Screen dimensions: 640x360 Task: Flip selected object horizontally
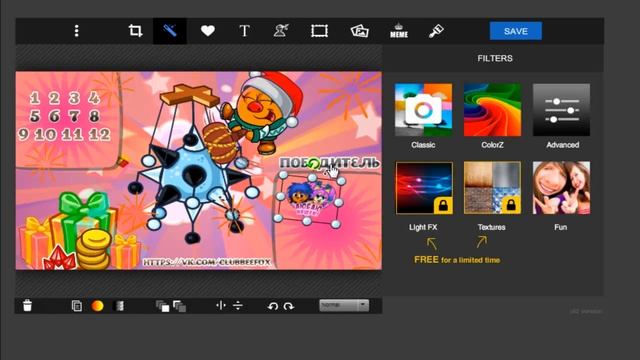[220, 305]
